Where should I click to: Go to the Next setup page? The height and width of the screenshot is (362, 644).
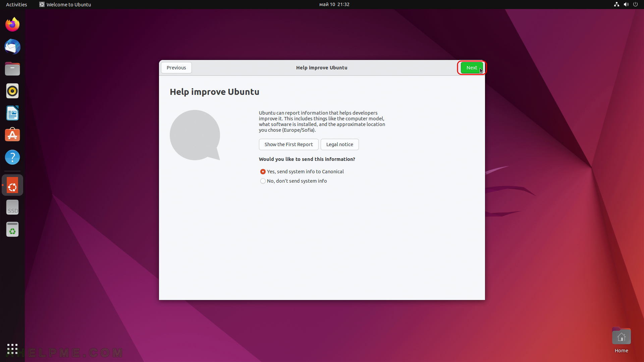(472, 68)
